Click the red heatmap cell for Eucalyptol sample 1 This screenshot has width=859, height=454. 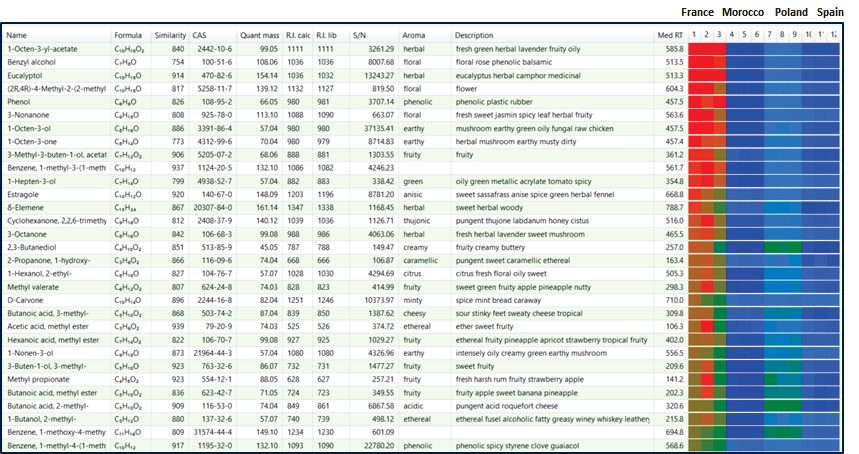pyautogui.click(x=694, y=76)
